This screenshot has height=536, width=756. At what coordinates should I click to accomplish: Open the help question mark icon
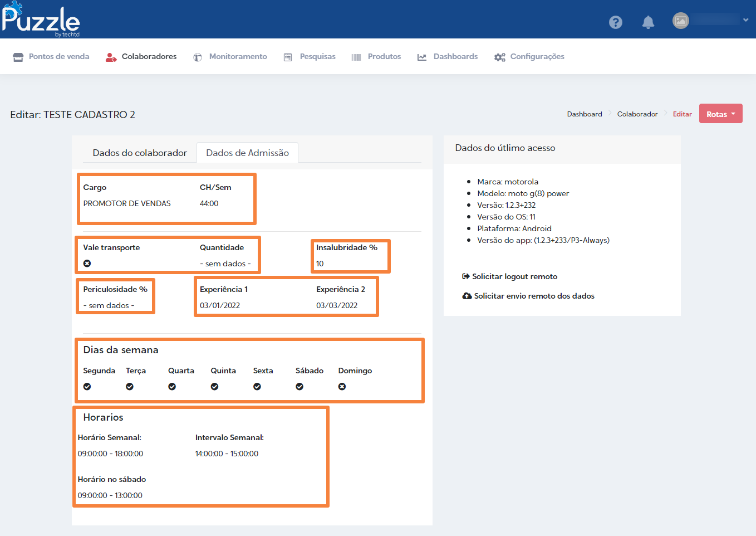(x=615, y=22)
